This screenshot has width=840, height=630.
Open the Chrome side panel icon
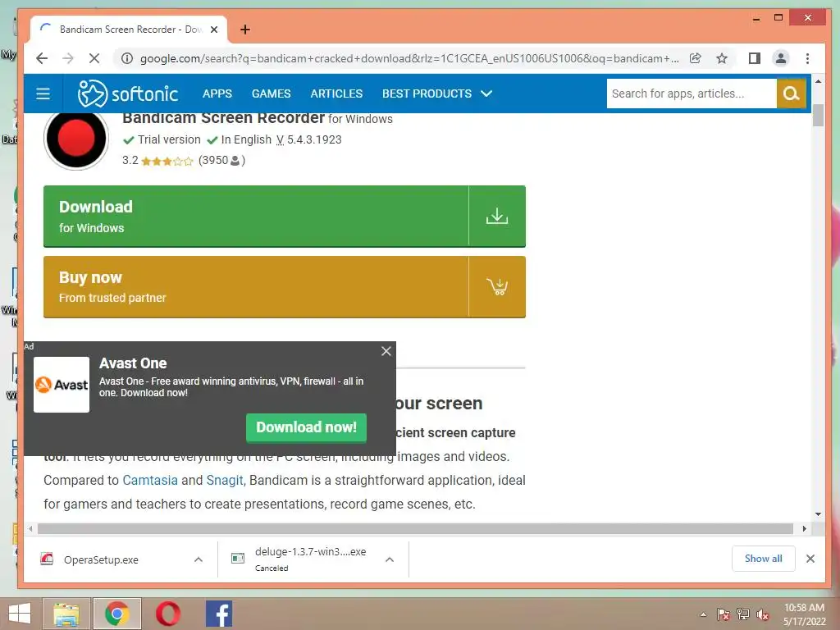(755, 58)
